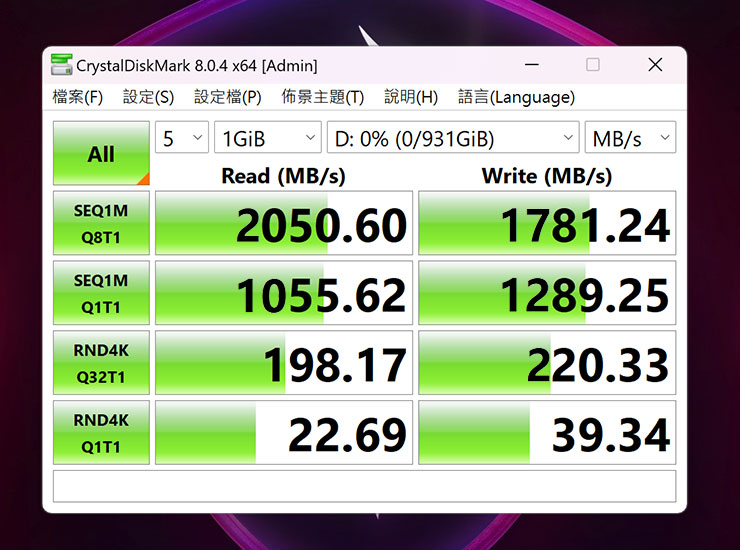This screenshot has width=740, height=550.
Task: Start the SEQ1M Q1T1 test
Action: tap(101, 293)
